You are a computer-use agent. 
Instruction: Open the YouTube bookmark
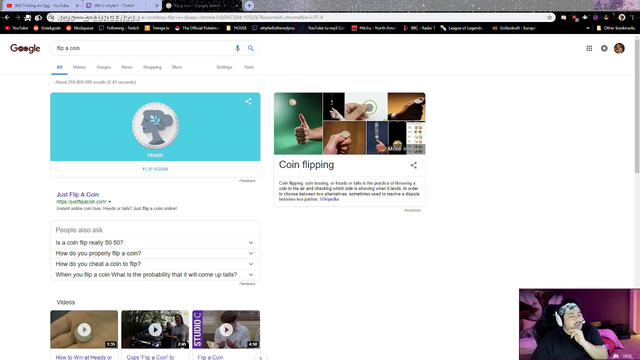click(16, 28)
